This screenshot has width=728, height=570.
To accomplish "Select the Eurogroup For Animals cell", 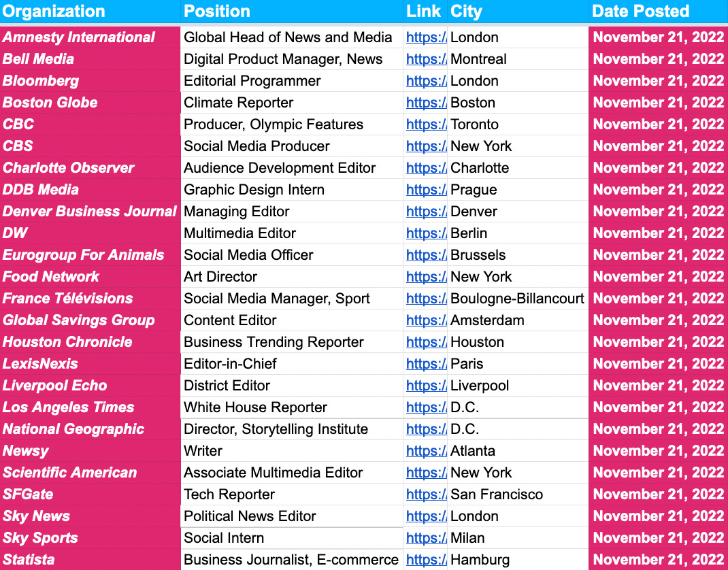I will point(90,255).
